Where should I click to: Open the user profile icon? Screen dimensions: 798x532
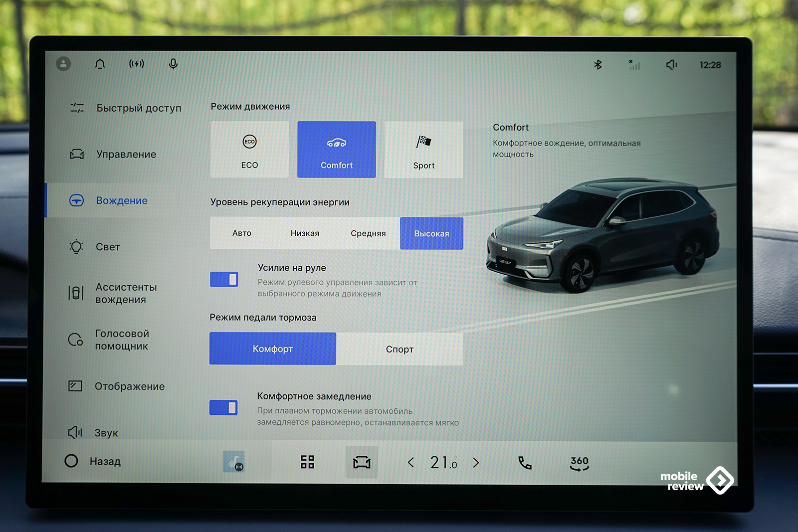point(63,64)
